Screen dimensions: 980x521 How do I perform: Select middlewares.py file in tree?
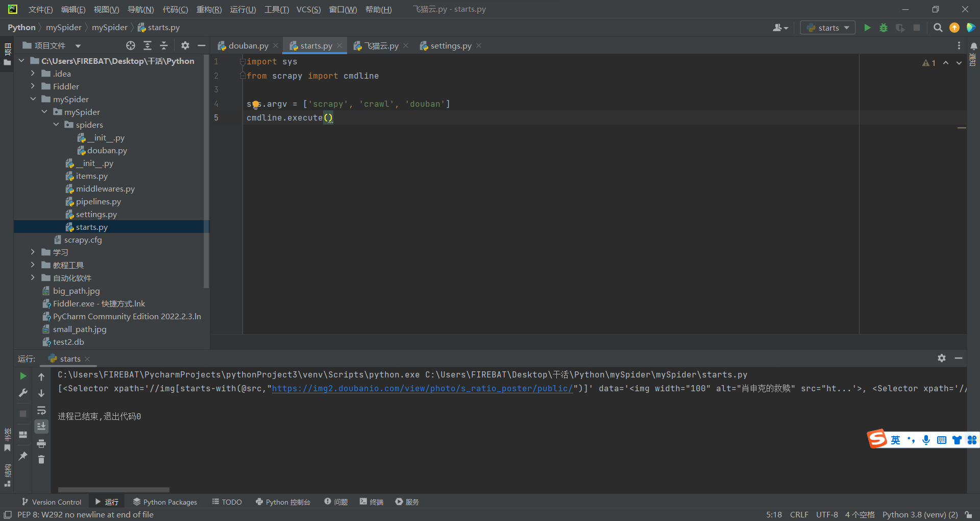(x=105, y=189)
